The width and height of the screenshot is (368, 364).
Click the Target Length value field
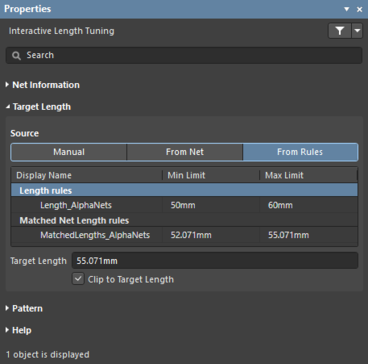coord(215,261)
